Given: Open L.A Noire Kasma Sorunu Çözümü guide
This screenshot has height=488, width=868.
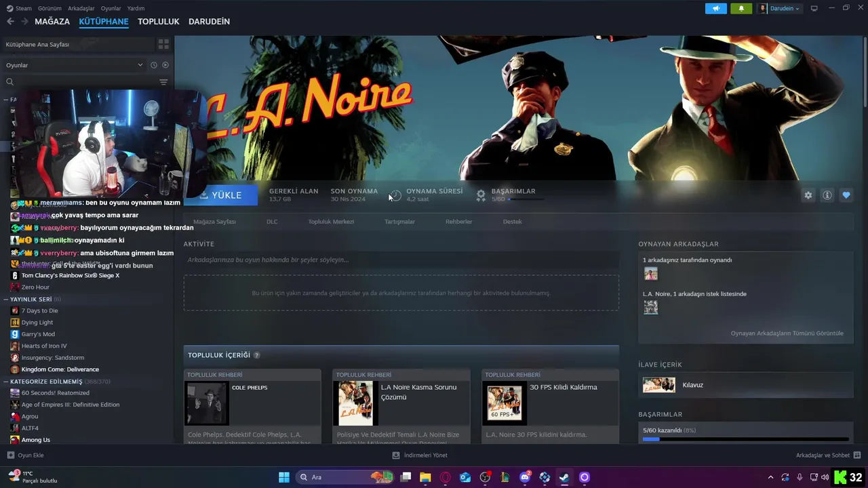Looking at the screenshot, I should 401,407.
